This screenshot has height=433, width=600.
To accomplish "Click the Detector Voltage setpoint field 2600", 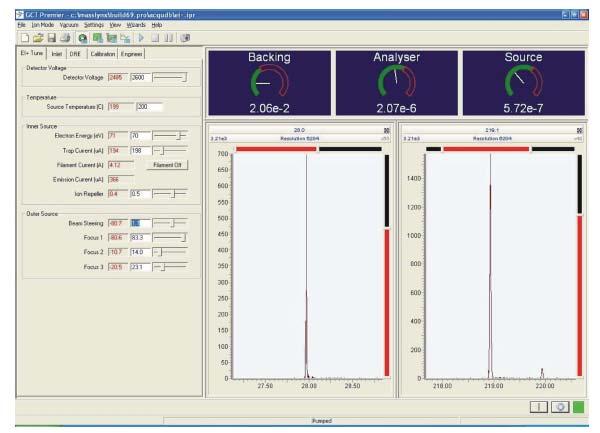I will pos(140,78).
